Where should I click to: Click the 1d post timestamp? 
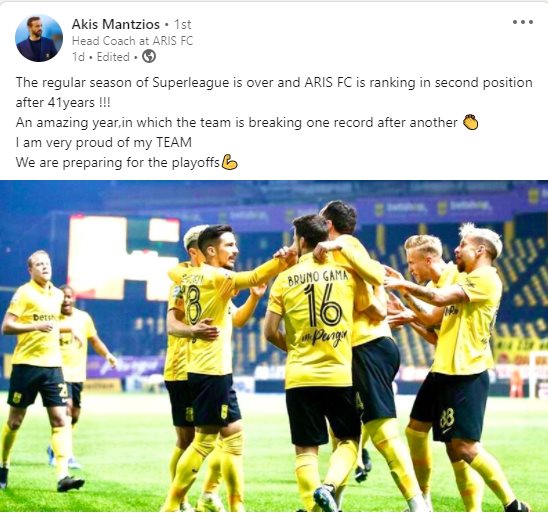click(78, 57)
